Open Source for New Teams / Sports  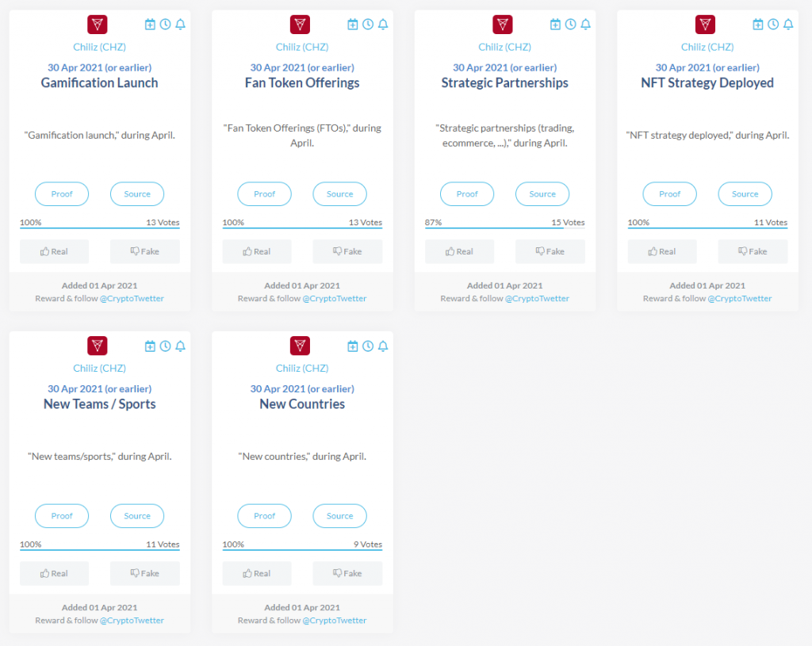(x=136, y=516)
